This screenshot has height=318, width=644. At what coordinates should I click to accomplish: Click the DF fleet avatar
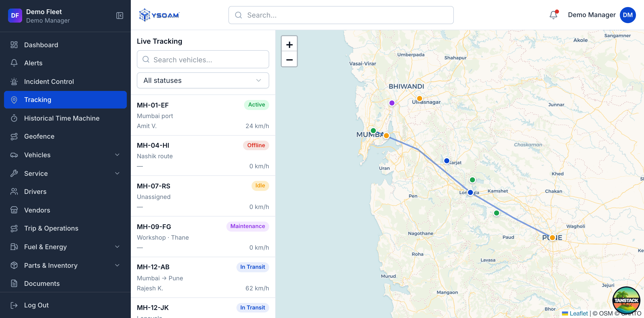(x=15, y=16)
